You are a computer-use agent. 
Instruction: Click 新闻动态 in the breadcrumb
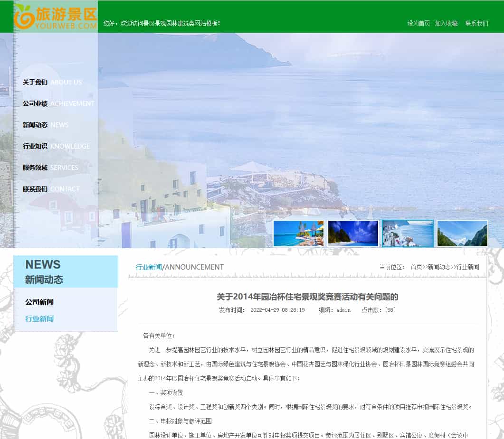coord(439,267)
